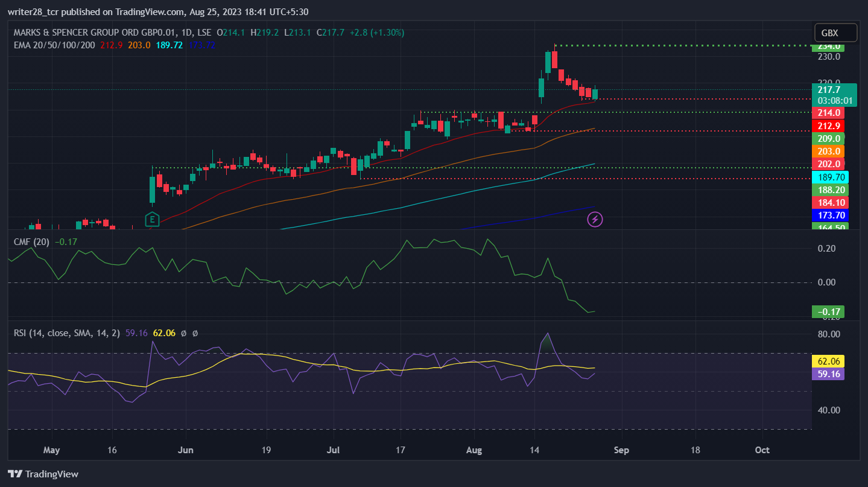The image size is (868, 487).
Task: Click the yellow 62.06 RSI axis tag
Action: [x=828, y=361]
